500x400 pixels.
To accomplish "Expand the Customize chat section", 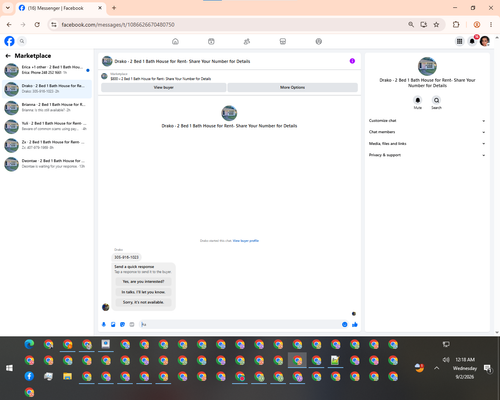I will 427,121.
